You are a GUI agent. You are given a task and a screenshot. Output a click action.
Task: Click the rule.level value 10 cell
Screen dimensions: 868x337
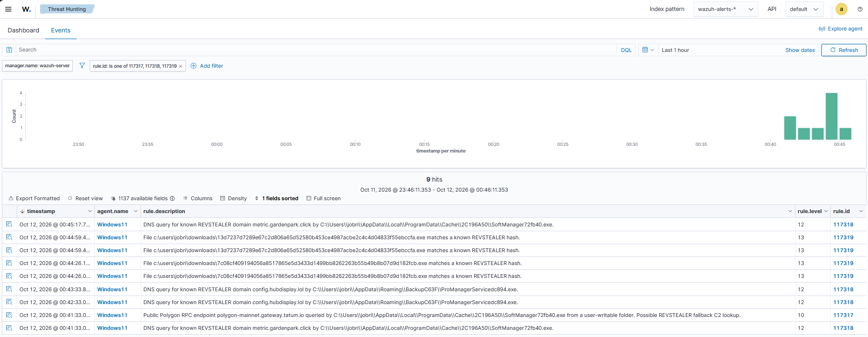(812, 315)
